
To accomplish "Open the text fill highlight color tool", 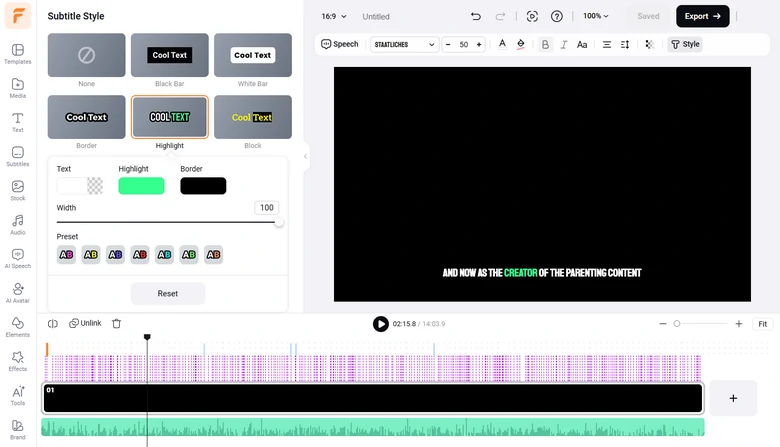I will pyautogui.click(x=520, y=44).
